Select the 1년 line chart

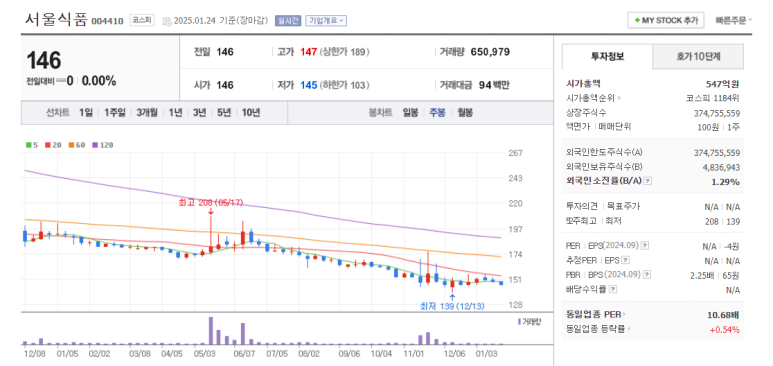tap(176, 112)
